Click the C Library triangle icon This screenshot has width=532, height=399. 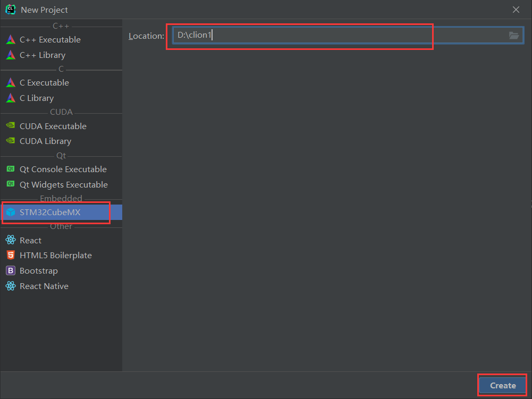[11, 98]
